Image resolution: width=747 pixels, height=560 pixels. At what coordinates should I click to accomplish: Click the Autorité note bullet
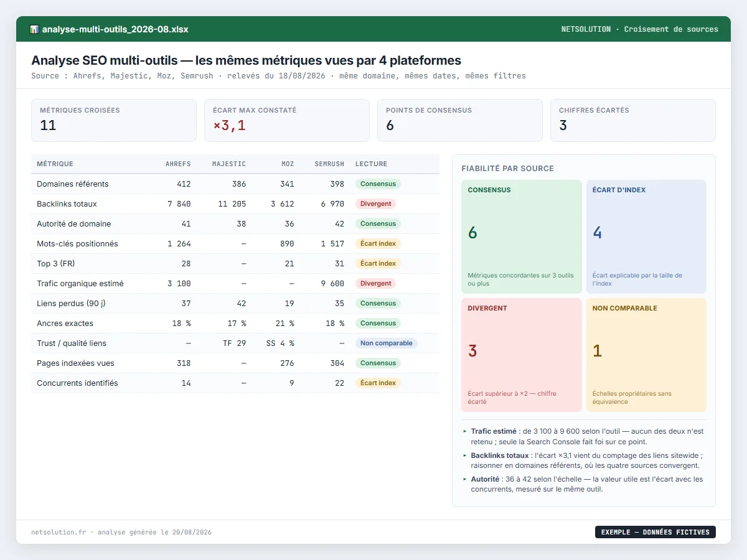[584, 484]
